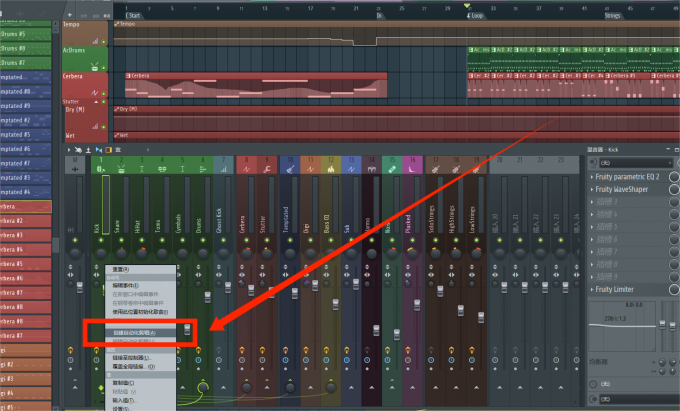Click the Digi track icon on insert 11
The width and height of the screenshot is (680, 411).
311,169
